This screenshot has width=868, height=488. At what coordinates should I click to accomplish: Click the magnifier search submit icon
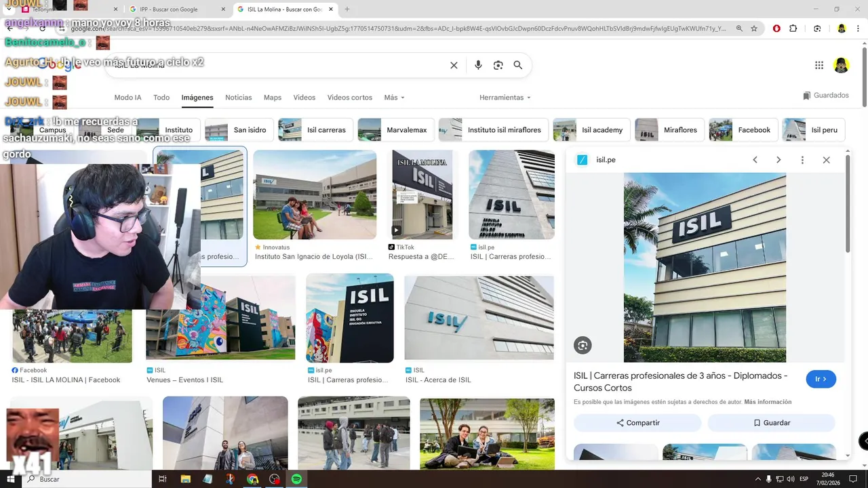[x=518, y=65]
